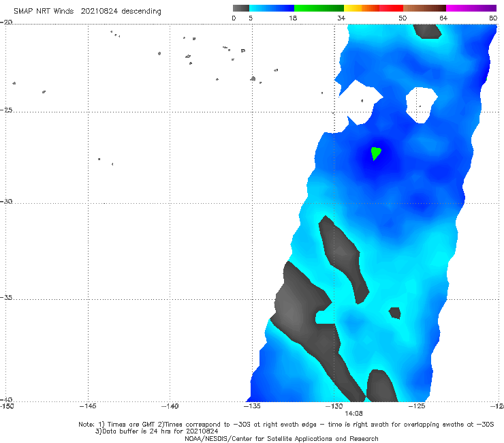Click the latitude axis label '-35'
Screen dimensions: 504x443
click(x=6, y=297)
